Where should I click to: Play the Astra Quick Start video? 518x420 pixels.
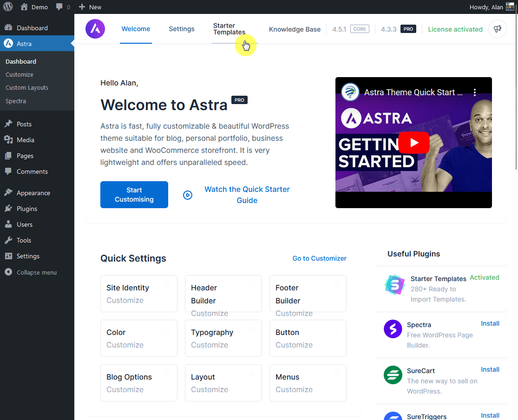pos(413,143)
